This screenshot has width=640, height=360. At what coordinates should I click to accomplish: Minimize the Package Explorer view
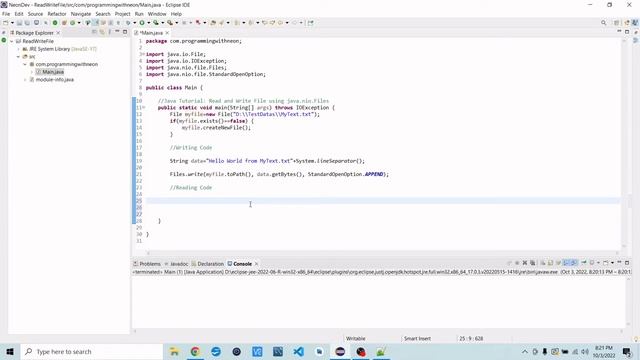tap(118, 32)
